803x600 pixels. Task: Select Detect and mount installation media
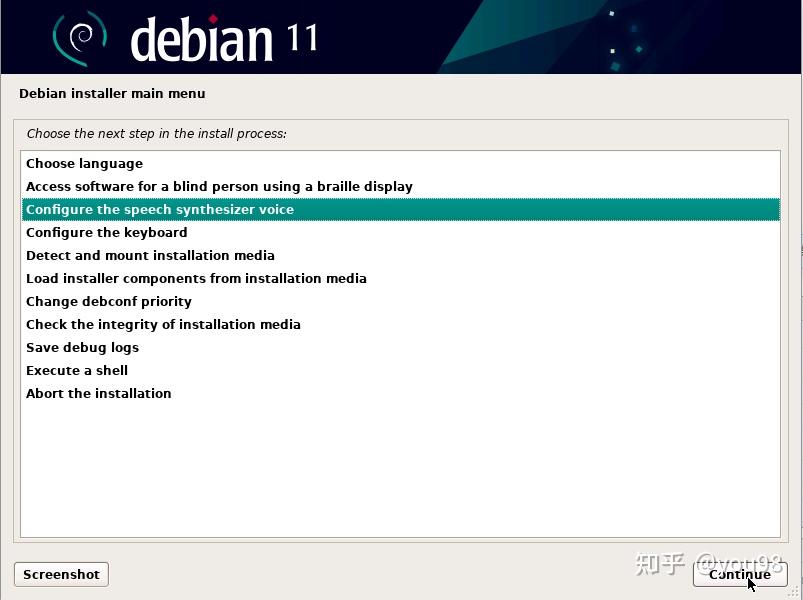click(150, 255)
